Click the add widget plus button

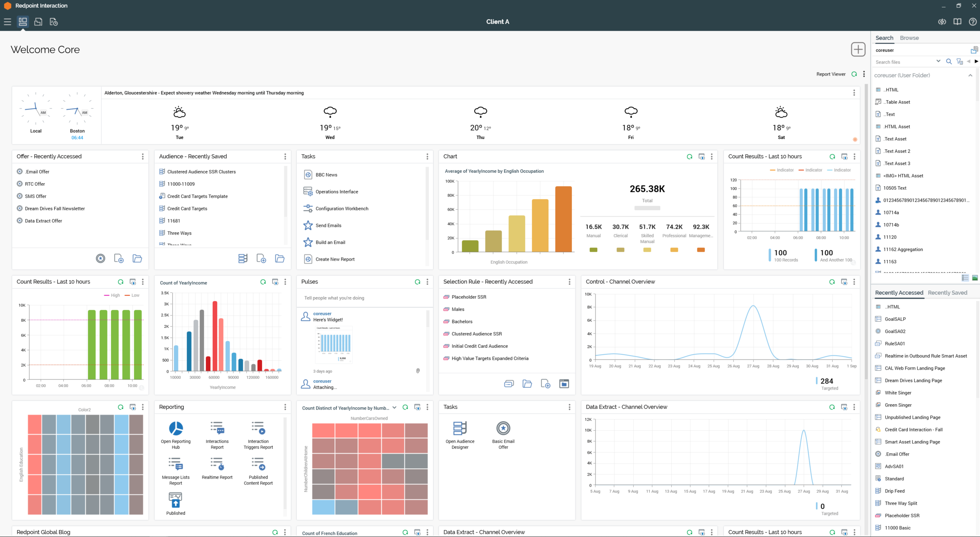858,50
